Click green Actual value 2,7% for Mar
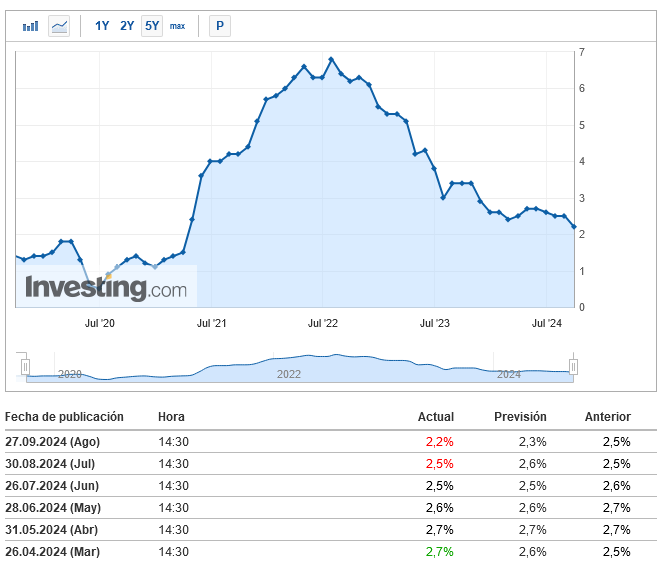 440,552
